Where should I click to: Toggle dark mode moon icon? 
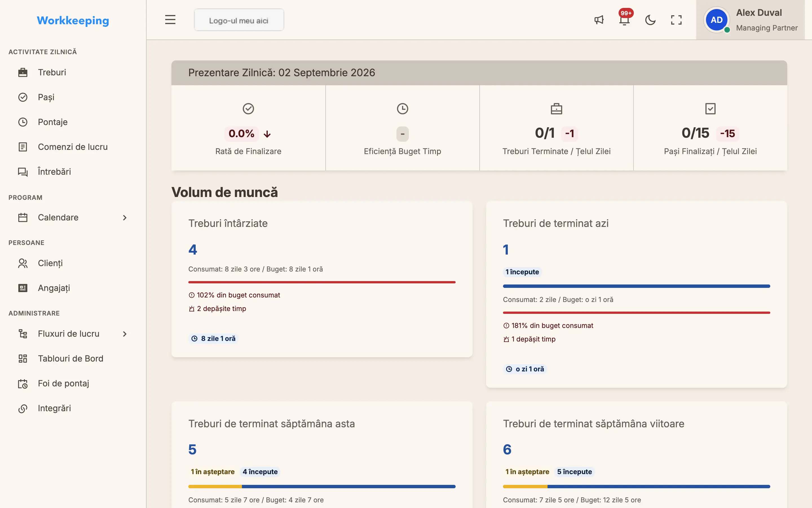[650, 20]
